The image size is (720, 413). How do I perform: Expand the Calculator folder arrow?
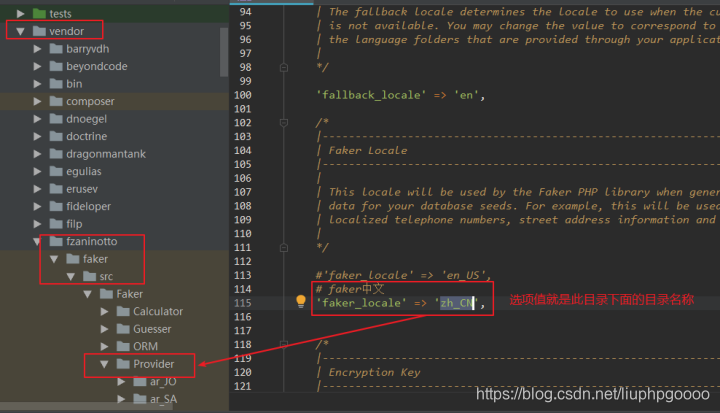coord(104,311)
